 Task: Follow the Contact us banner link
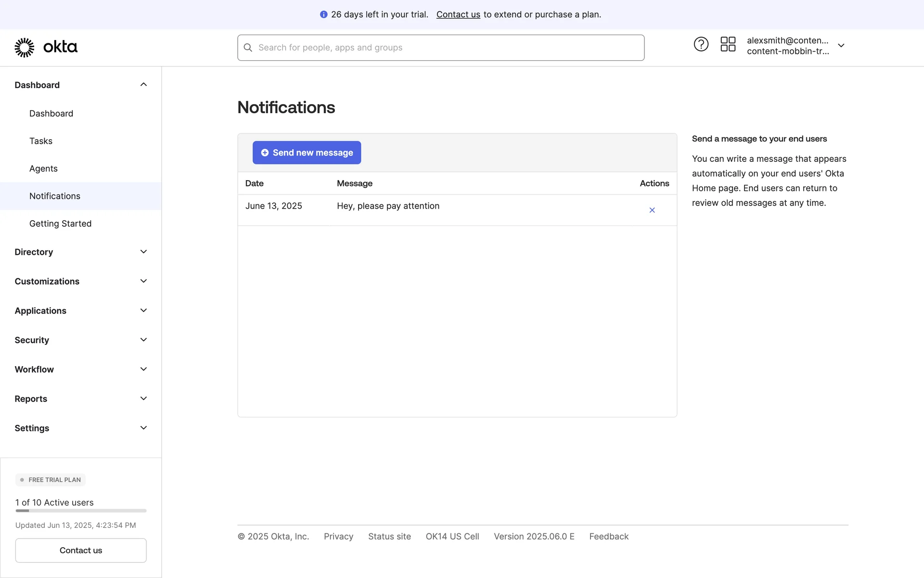[458, 14]
